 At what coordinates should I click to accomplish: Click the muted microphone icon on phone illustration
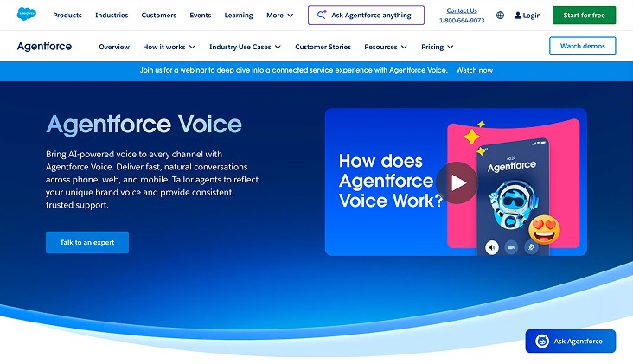tap(531, 247)
